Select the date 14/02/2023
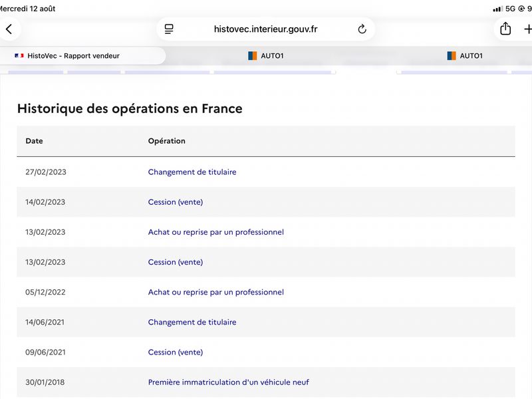 point(45,202)
